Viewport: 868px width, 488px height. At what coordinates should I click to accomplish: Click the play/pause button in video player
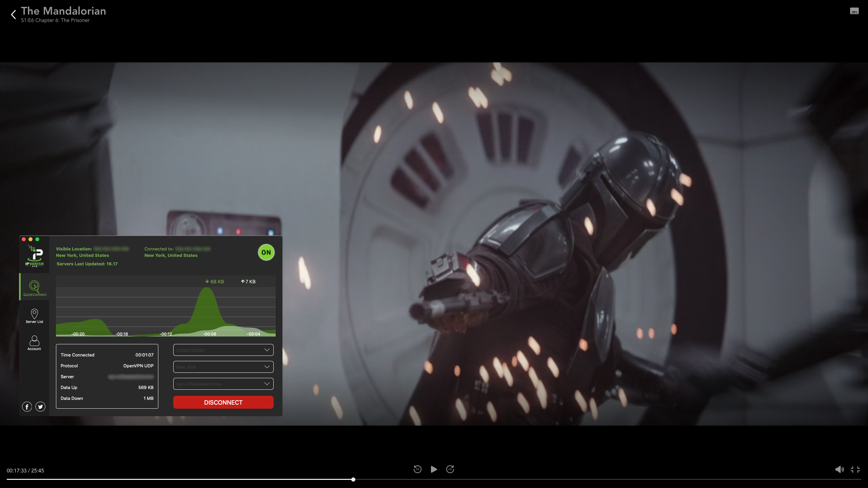(x=434, y=469)
